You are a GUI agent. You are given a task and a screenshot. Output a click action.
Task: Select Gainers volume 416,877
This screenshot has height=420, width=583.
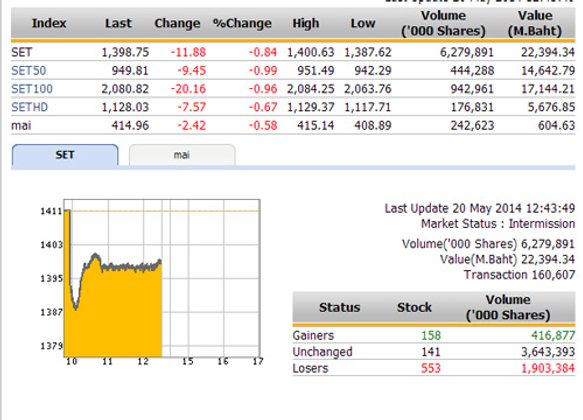(x=553, y=335)
